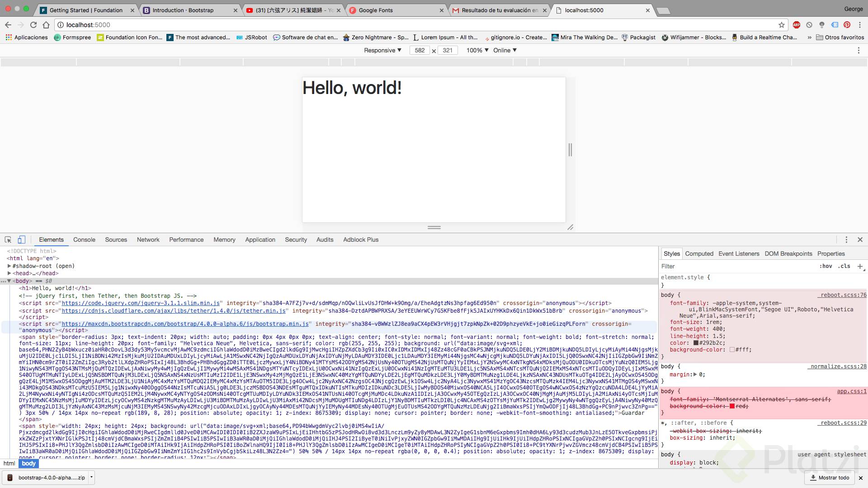Viewport: 868px width, 488px height.
Task: Add new style rule plus icon
Action: (860, 266)
